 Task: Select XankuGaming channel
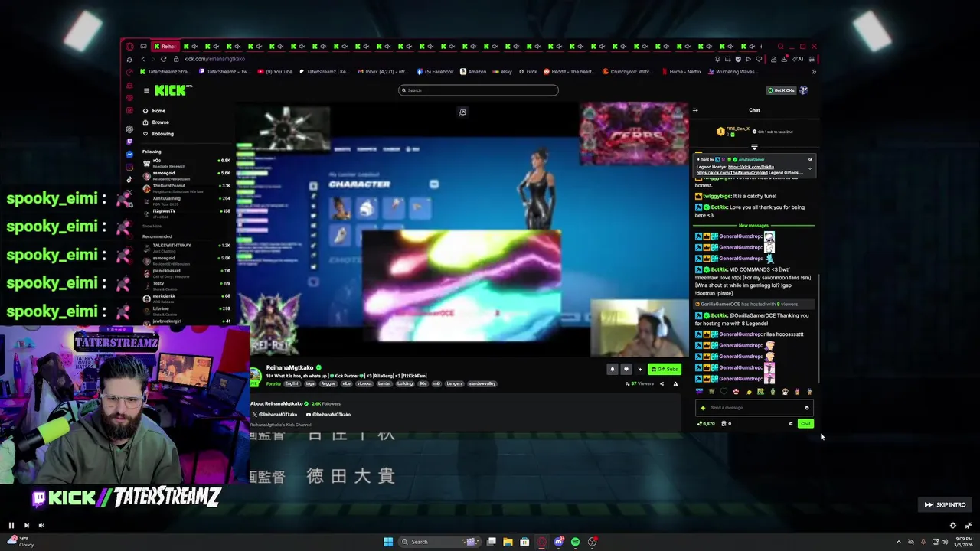point(186,200)
